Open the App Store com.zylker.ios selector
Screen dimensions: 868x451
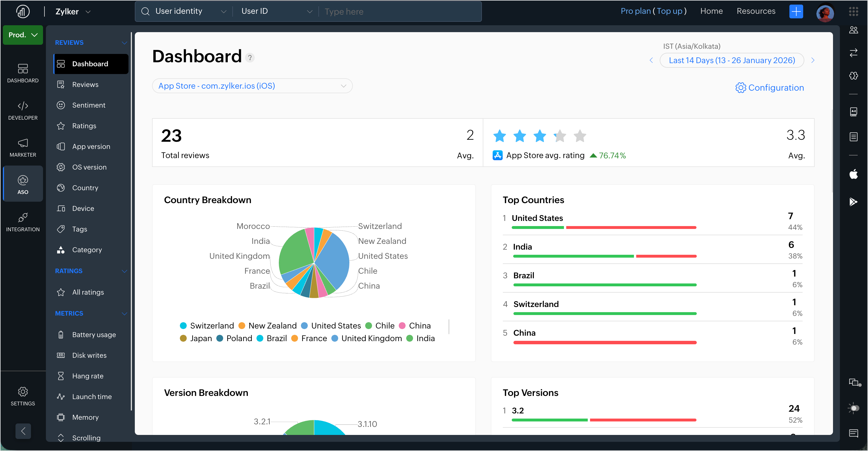tap(252, 86)
